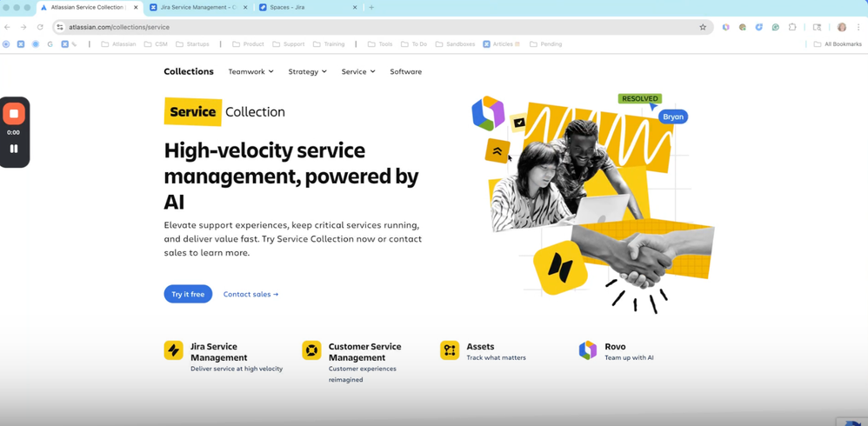Open the Product bookmarks folder
Screen dimensions: 868x426
(x=248, y=44)
